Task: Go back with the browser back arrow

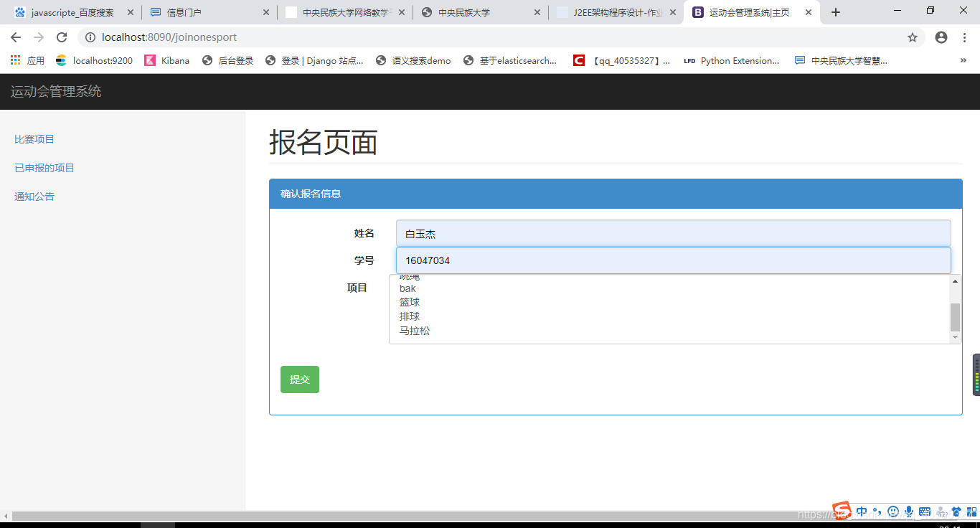Action: coord(16,37)
